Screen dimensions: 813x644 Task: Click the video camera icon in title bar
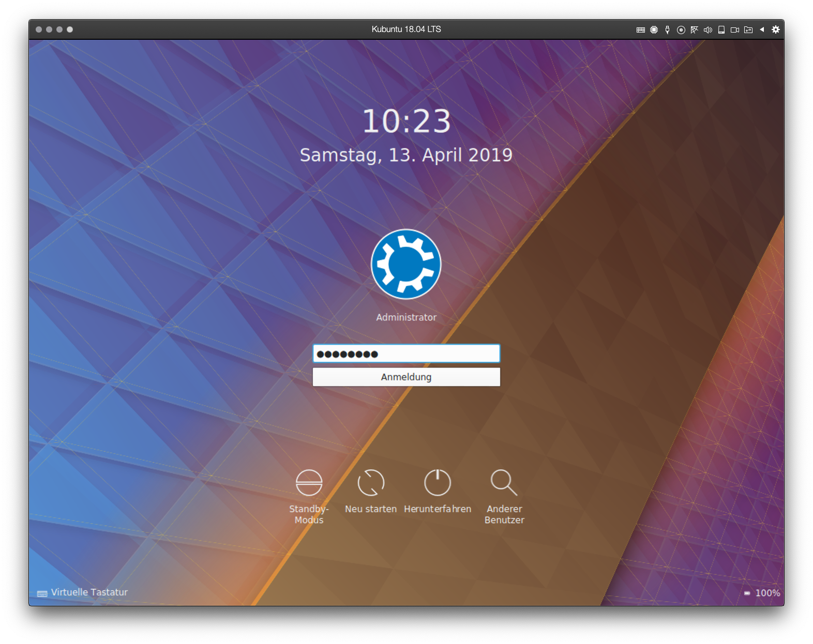pyautogui.click(x=735, y=30)
